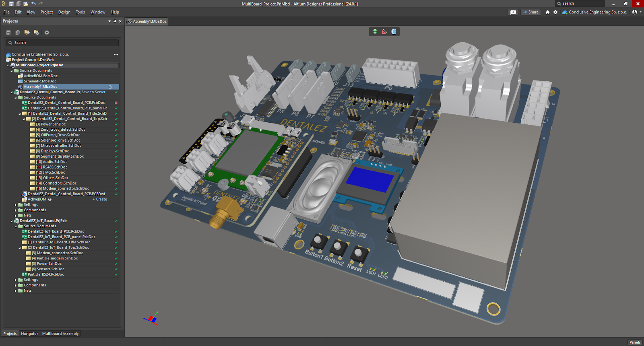Collapse the [2] DentalEZ_Dental_Control_Board_Top.Sch node
Viewport: 644px width, 346px height.
click(24, 119)
